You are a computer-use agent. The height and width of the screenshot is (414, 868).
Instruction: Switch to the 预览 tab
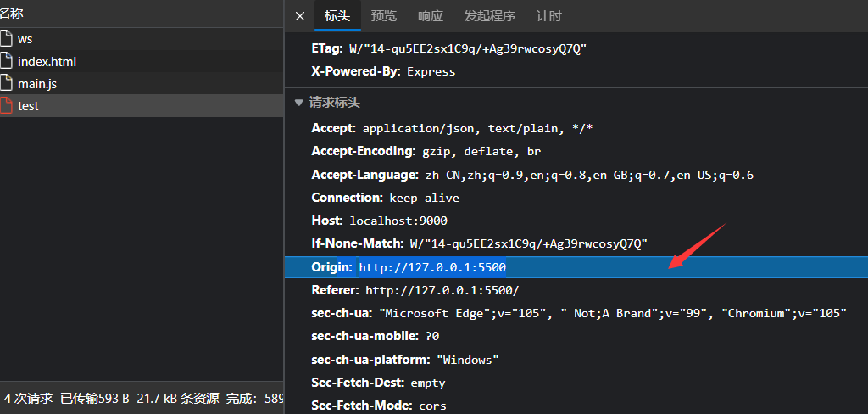(383, 16)
